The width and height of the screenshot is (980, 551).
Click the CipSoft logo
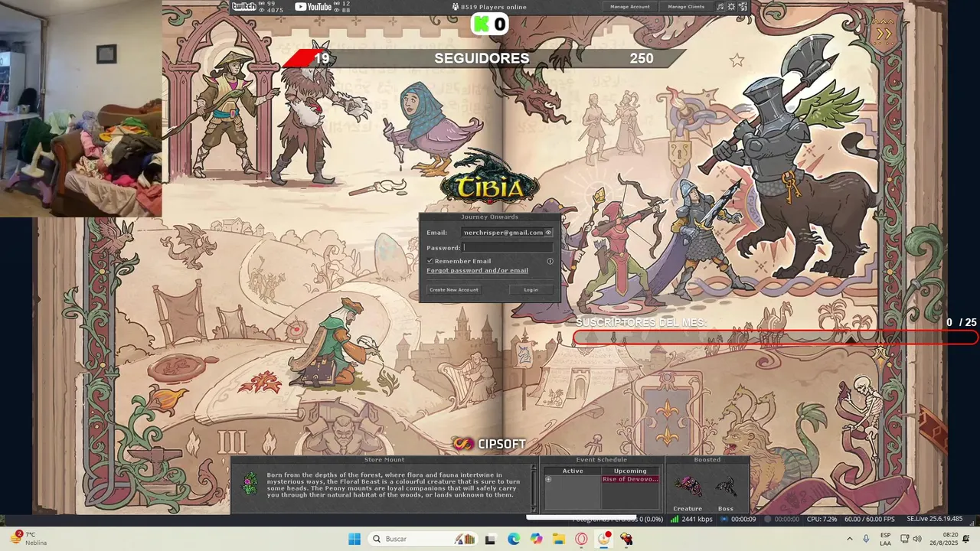coord(488,444)
